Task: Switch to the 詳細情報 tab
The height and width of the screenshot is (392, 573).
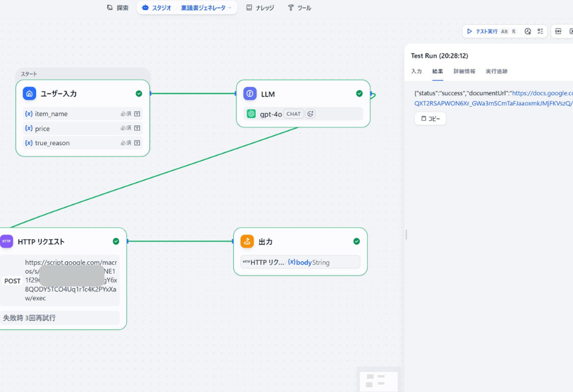Action: coord(464,71)
